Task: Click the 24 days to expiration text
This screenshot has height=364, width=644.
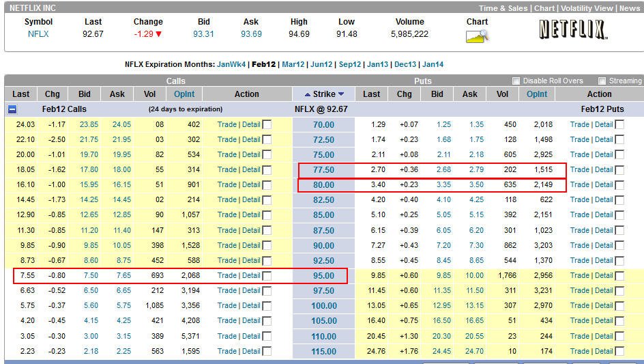Action: click(x=186, y=109)
